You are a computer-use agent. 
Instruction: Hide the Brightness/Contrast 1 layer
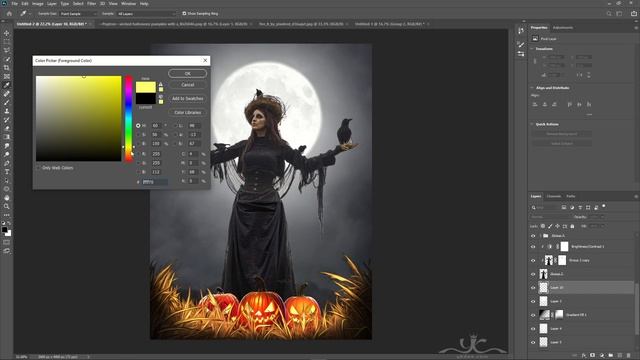point(533,247)
